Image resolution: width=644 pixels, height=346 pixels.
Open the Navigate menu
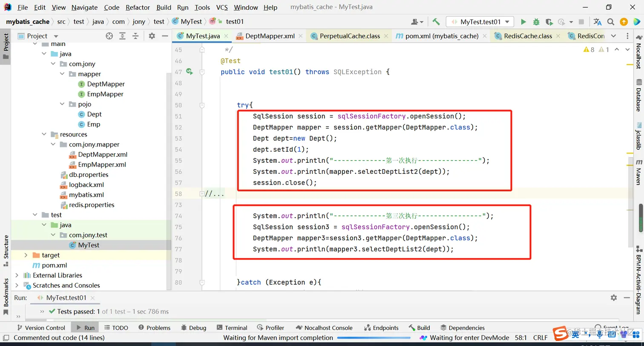84,7
